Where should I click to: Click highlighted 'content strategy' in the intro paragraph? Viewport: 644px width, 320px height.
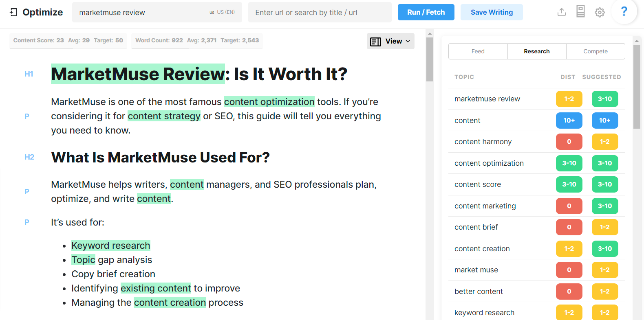click(164, 116)
